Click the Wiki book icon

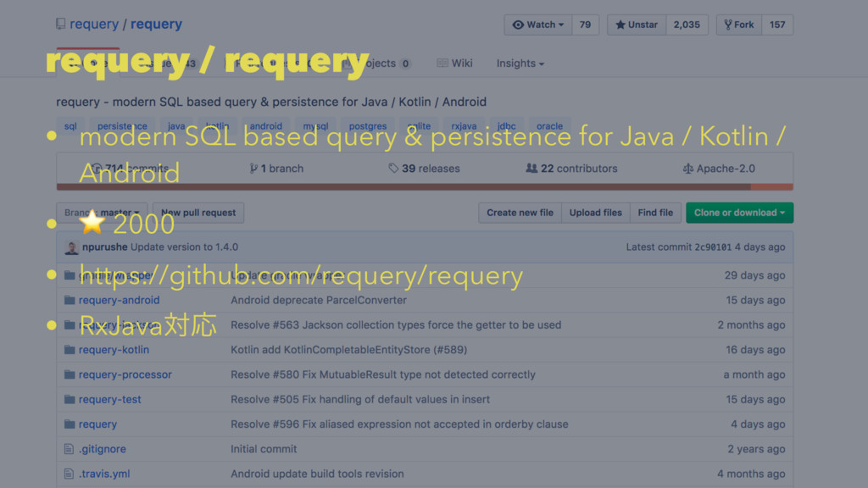pyautogui.click(x=442, y=63)
